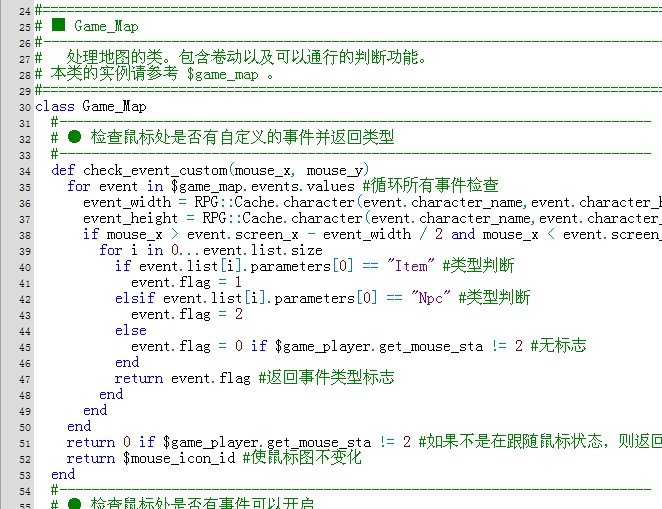Click the comment '#返回事件类型标志' on line 47

(326, 377)
